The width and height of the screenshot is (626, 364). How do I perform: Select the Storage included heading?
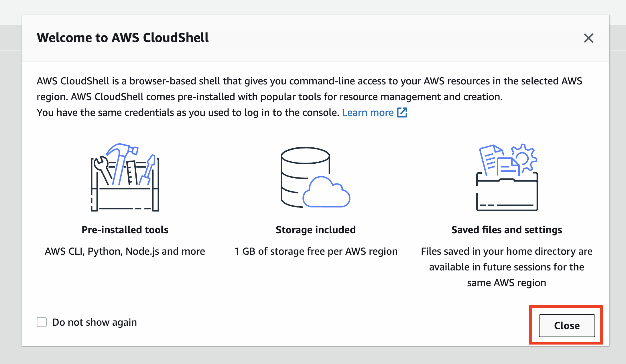pos(316,230)
